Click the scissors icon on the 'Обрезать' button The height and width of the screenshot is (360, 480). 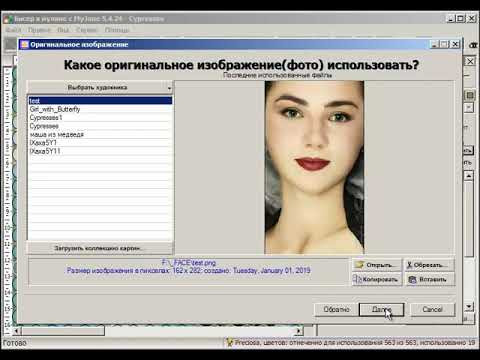tap(409, 265)
